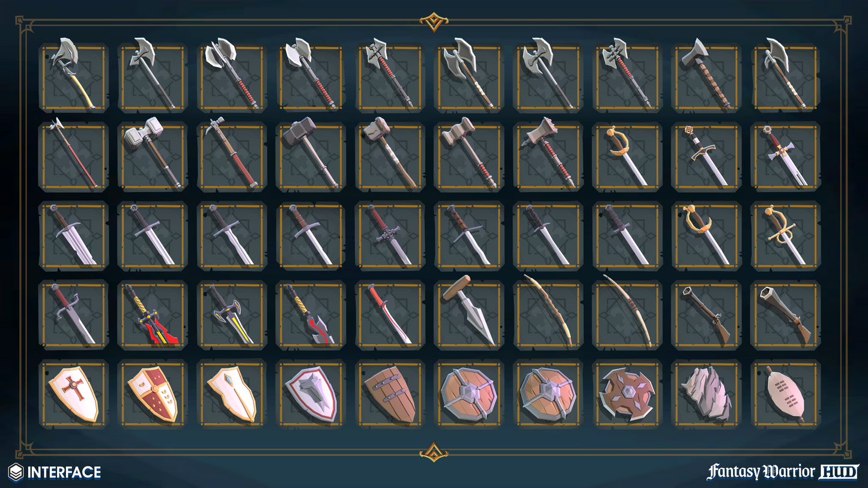
Task: Choose the wolf-head emblem shield
Action: coord(311,394)
